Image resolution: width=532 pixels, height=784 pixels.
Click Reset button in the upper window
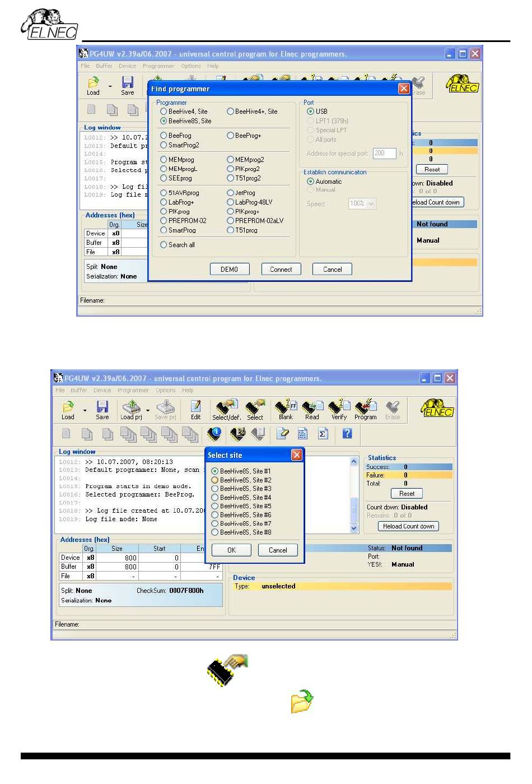[x=432, y=169]
